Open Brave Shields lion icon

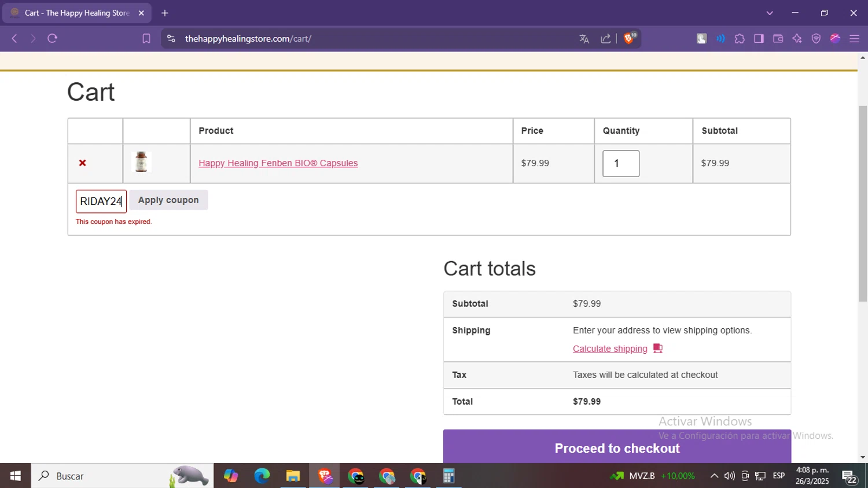[630, 39]
